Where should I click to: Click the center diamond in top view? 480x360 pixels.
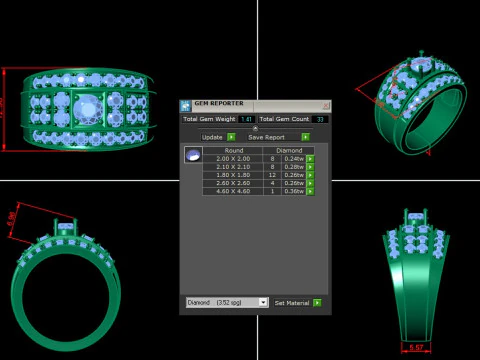pos(88,109)
